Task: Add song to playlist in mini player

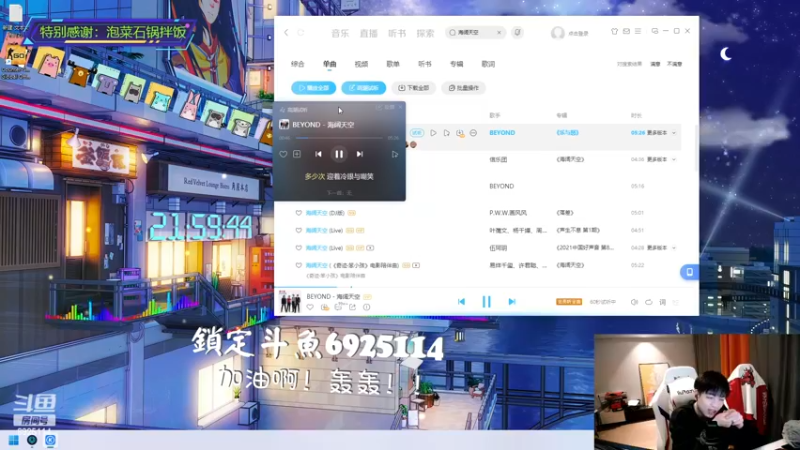Action: pos(297,154)
